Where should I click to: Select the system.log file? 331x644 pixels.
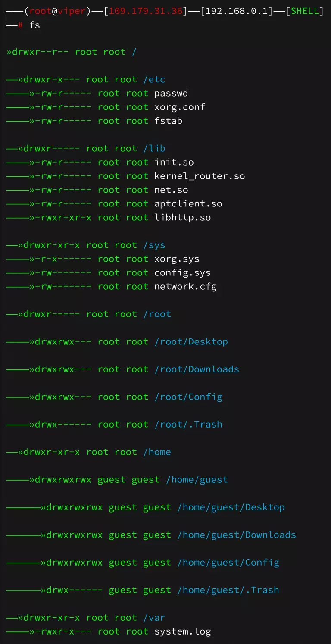tap(183, 632)
